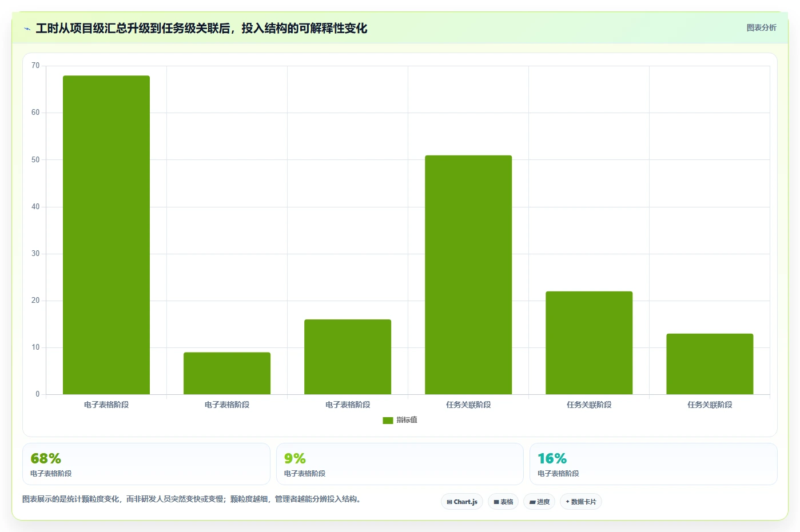
Task: Click the y-axis tick label 40
Action: (x=35, y=207)
